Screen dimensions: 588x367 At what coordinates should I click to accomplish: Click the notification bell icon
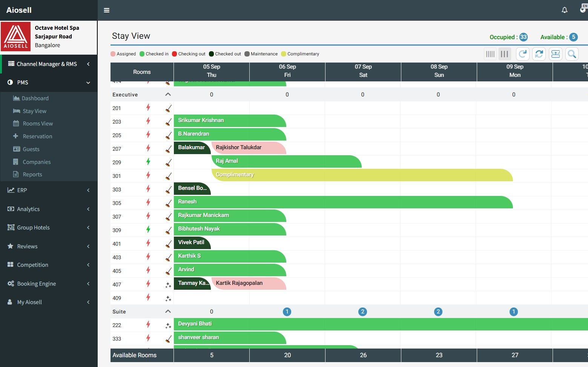(564, 10)
